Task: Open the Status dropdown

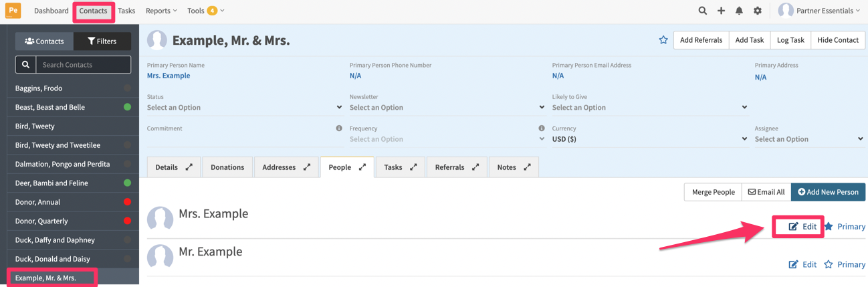Action: [245, 107]
